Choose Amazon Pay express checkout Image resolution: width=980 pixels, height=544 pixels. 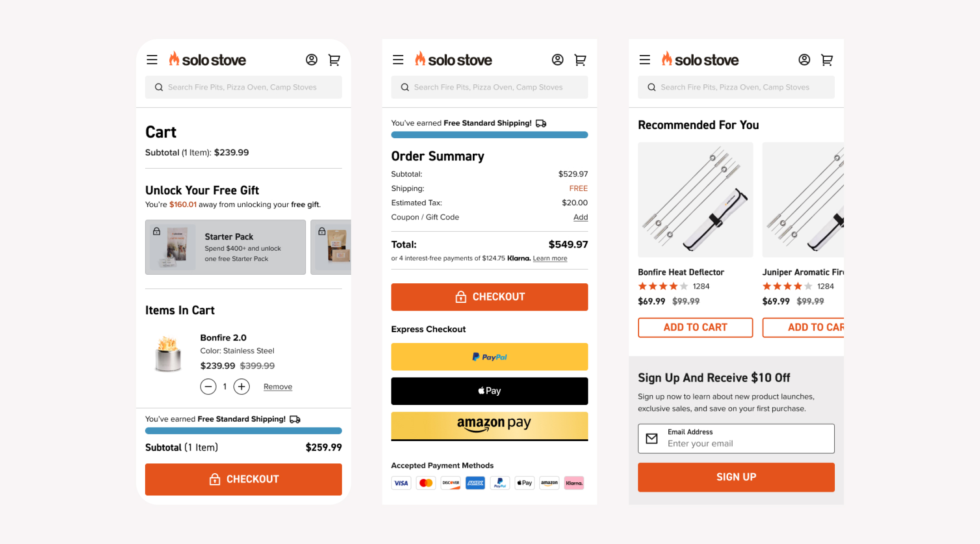tap(490, 426)
